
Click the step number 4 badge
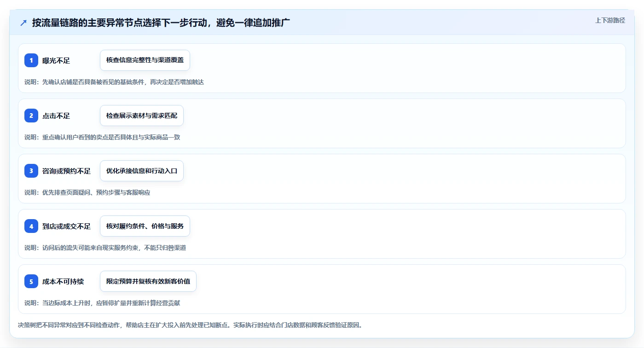coord(31,226)
